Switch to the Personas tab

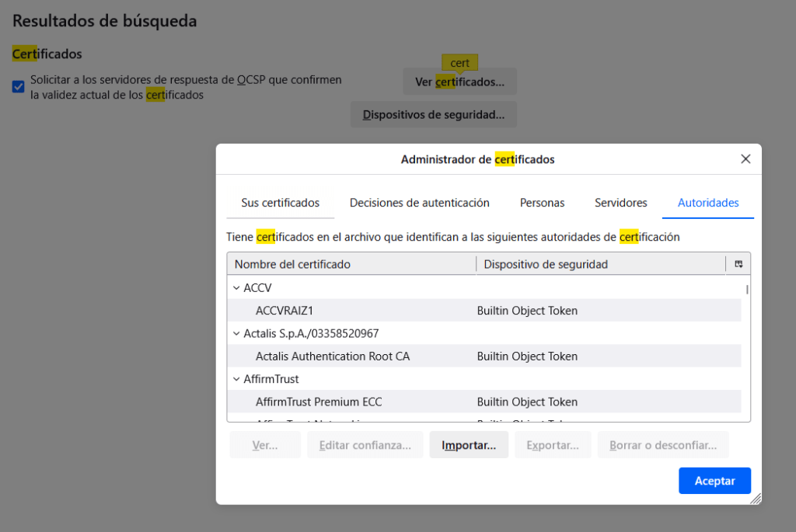coord(542,203)
